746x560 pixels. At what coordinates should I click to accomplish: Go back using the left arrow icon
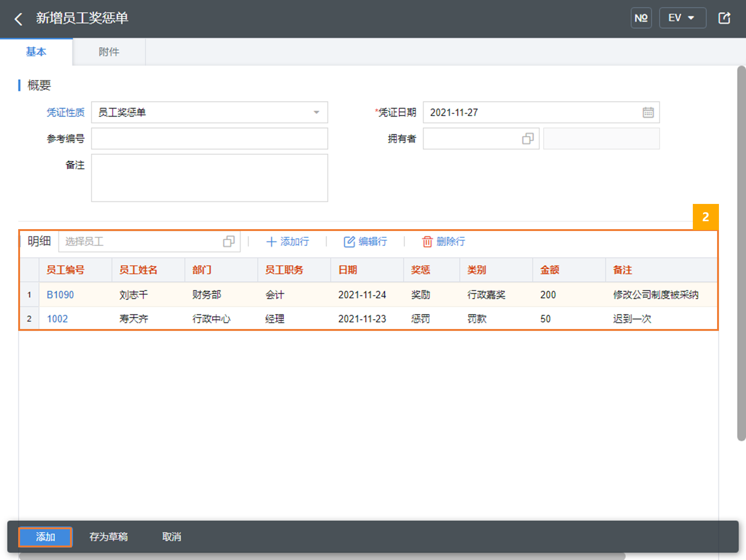(x=19, y=19)
